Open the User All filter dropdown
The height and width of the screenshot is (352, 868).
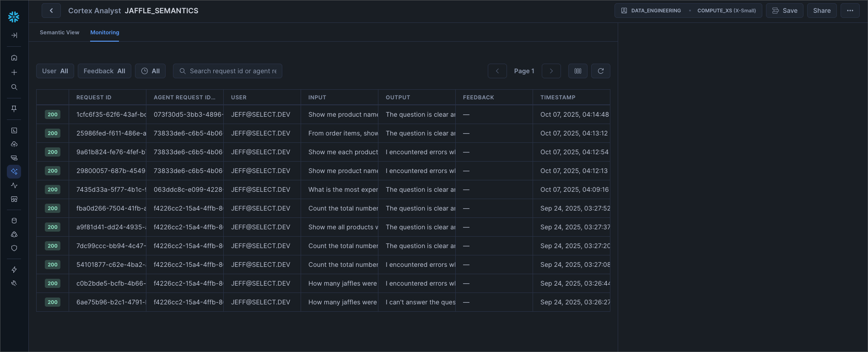(55, 71)
